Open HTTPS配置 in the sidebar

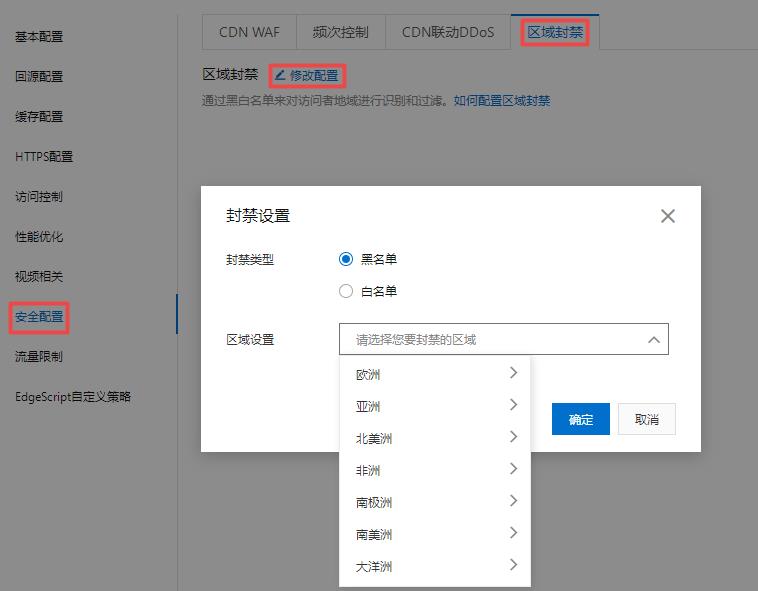[x=44, y=157]
